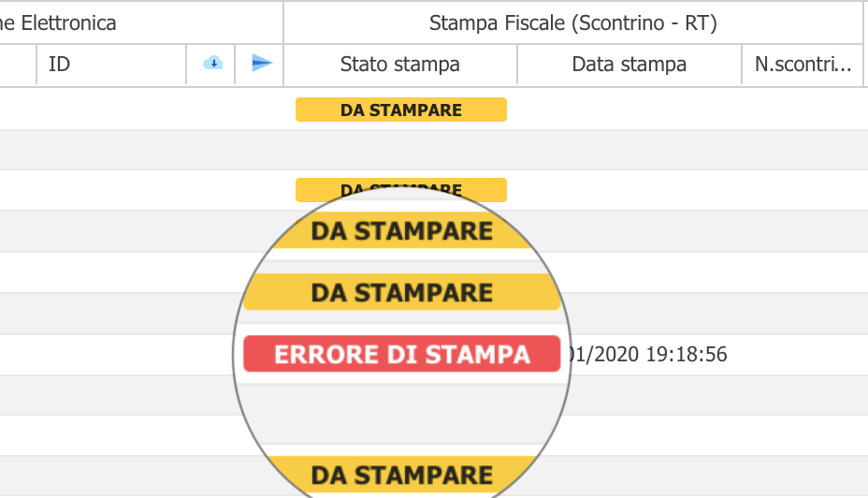This screenshot has width=868, height=498.
Task: Click the divider between the Stato stampa and Data stampa headers
Action: pyautogui.click(x=517, y=65)
